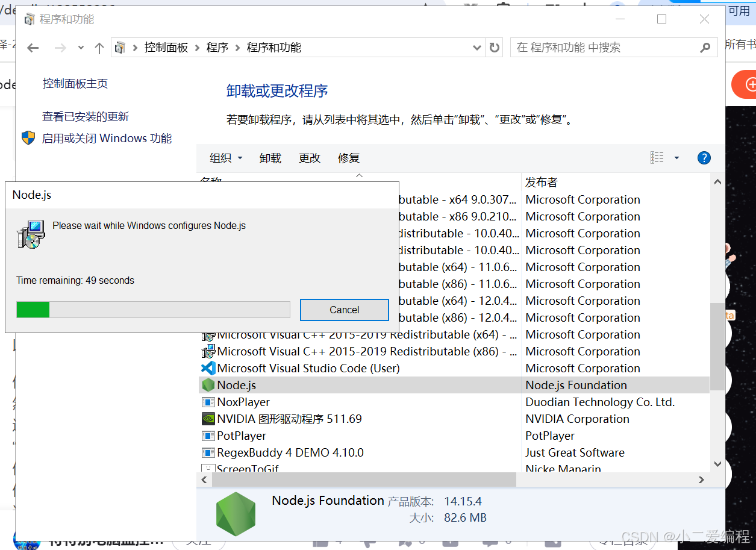756x550 pixels.
Task: Click the change view layout icon
Action: point(657,158)
